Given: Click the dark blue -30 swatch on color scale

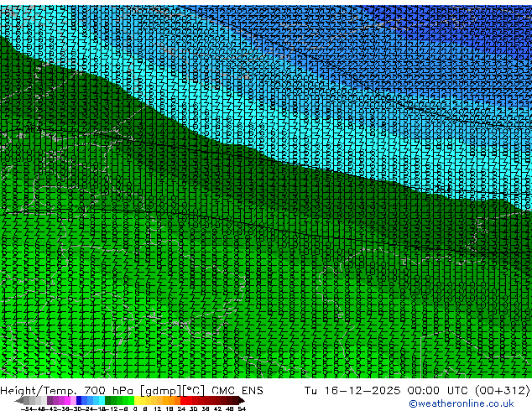Looking at the screenshot, I should tap(79, 400).
